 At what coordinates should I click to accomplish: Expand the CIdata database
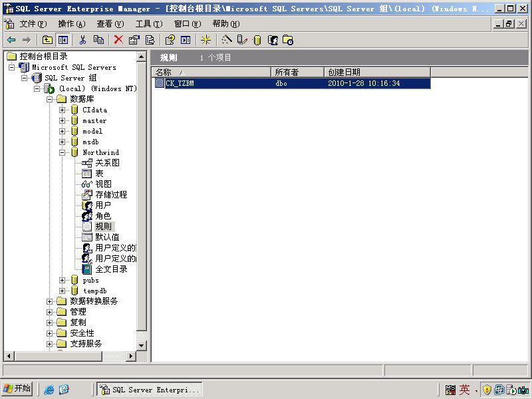[x=62, y=110]
